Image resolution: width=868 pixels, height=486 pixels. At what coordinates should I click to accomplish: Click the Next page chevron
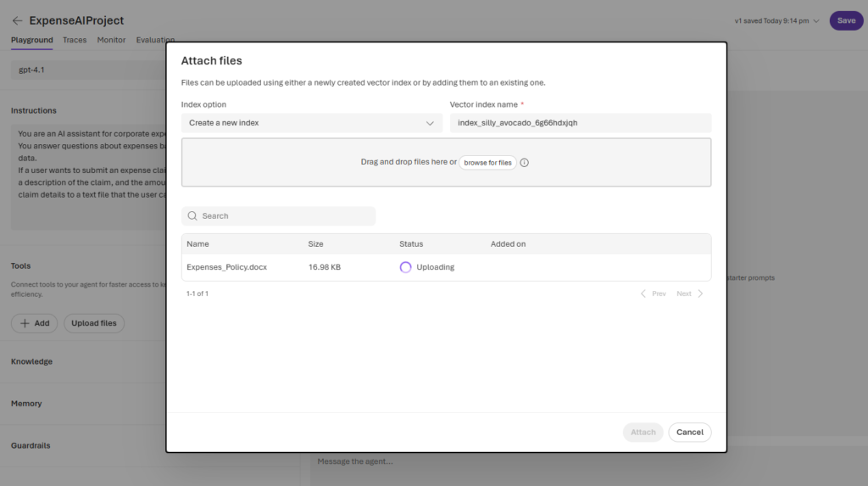tap(700, 293)
